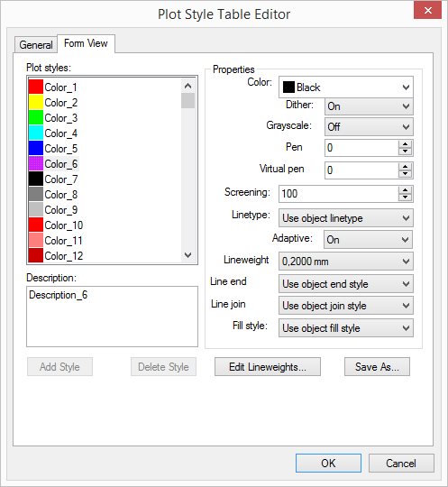Select the Color_7 black plot style
The width and height of the screenshot is (448, 487).
coord(53,179)
